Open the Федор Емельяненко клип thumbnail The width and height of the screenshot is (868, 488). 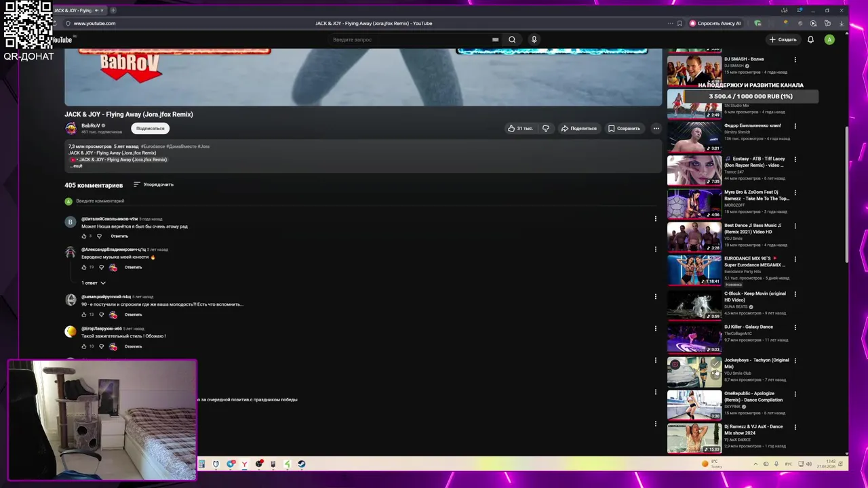coord(694,137)
